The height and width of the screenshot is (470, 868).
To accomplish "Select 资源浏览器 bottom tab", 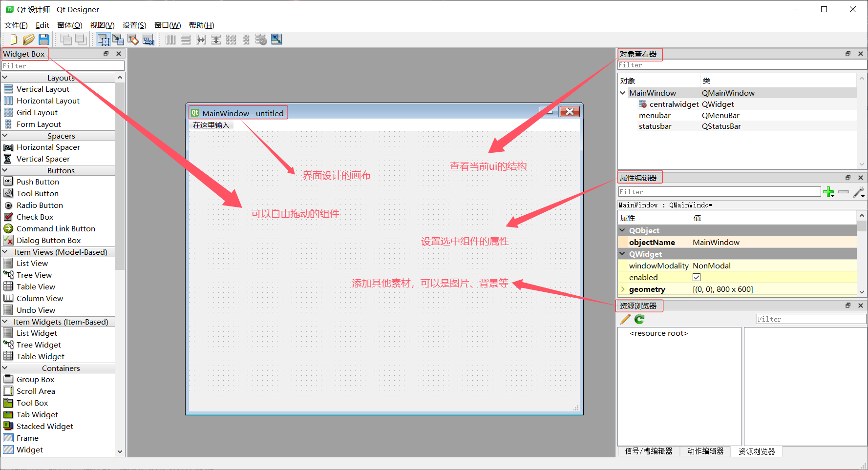I will pyautogui.click(x=757, y=451).
